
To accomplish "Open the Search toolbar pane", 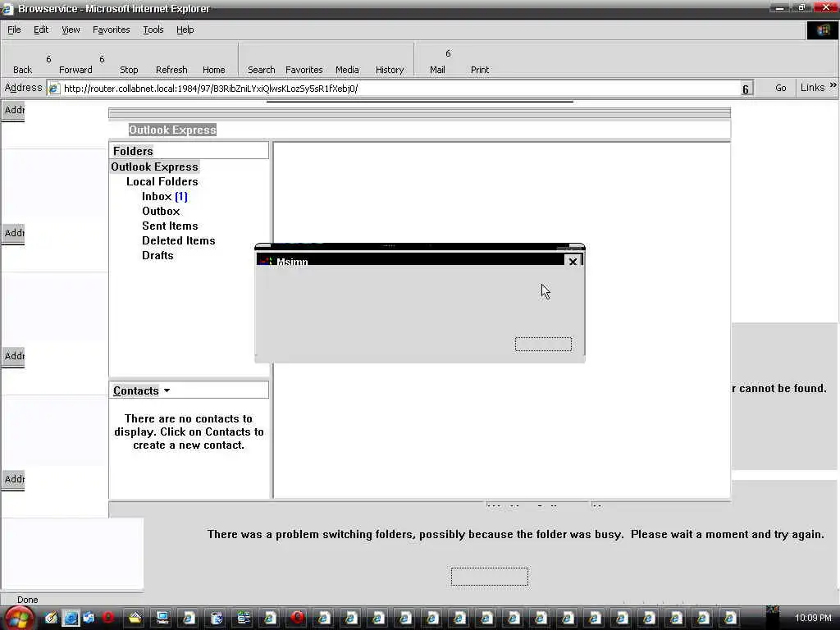I will point(261,70).
